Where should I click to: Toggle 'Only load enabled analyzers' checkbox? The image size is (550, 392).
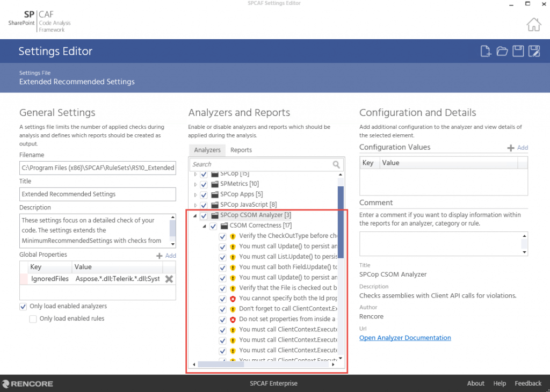click(23, 307)
